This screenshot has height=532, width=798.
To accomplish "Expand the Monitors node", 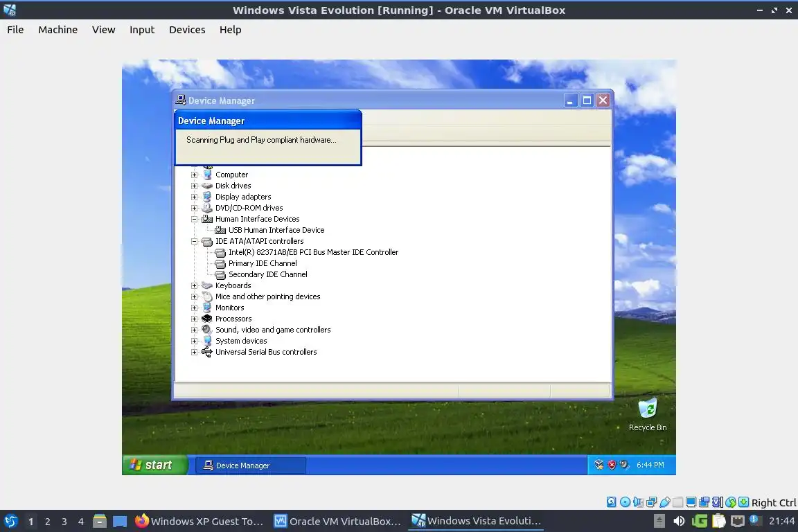I will (194, 308).
